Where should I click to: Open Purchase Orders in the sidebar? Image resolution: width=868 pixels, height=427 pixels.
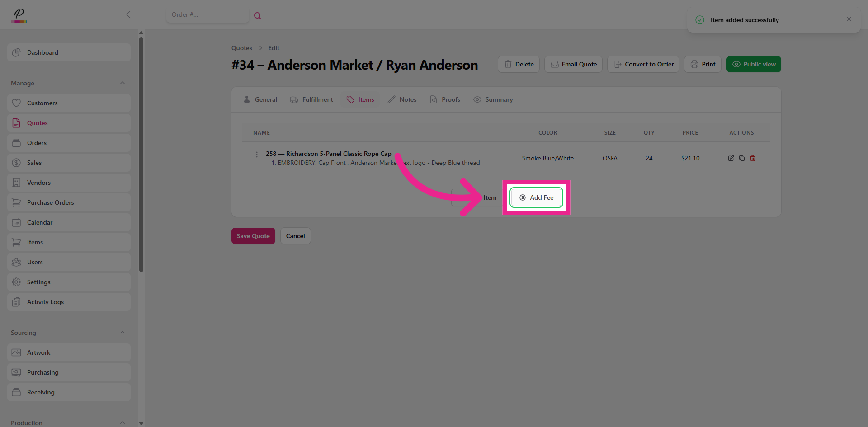click(50, 202)
